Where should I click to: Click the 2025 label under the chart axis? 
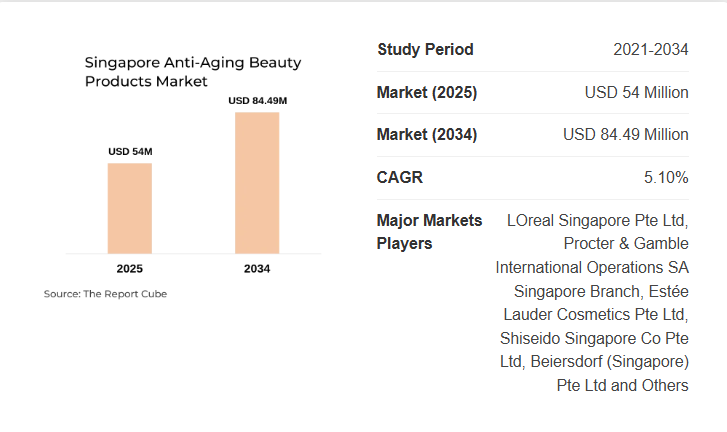(130, 269)
